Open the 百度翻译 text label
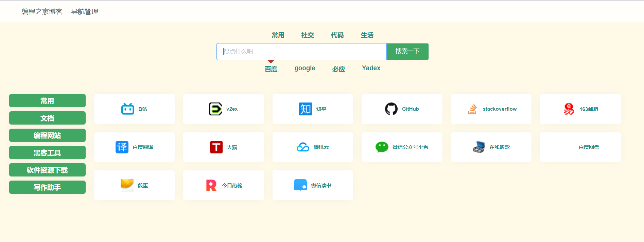The image size is (644, 242). [x=143, y=147]
